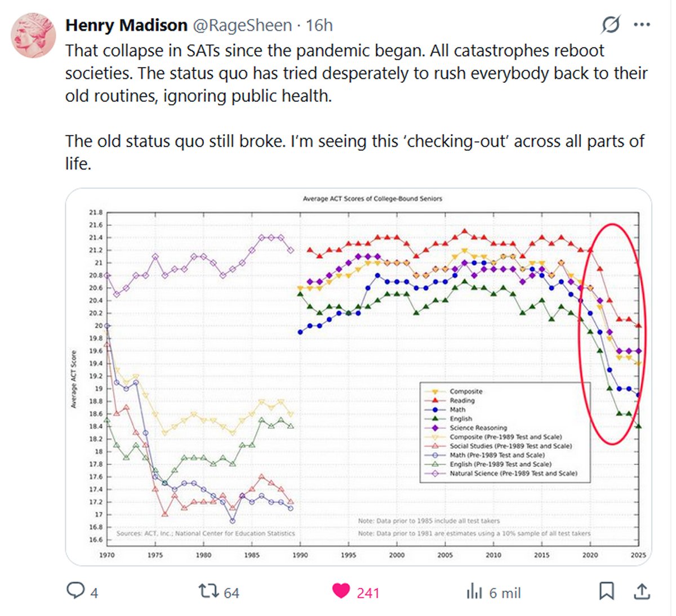Click the share upload-arrow icon
The image size is (676, 616).
pyautogui.click(x=642, y=591)
